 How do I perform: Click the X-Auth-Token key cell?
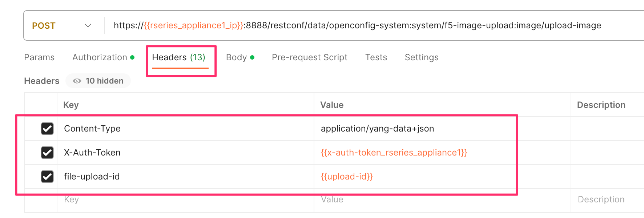185,153
